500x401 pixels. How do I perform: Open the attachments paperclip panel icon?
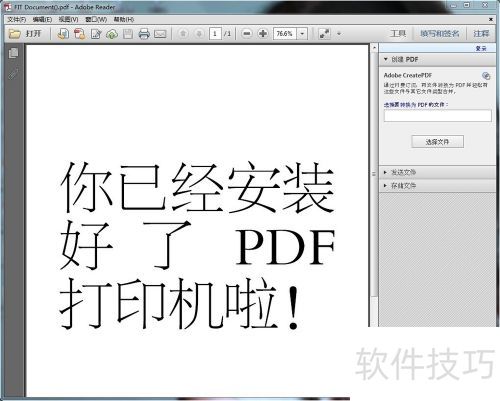coord(14,74)
